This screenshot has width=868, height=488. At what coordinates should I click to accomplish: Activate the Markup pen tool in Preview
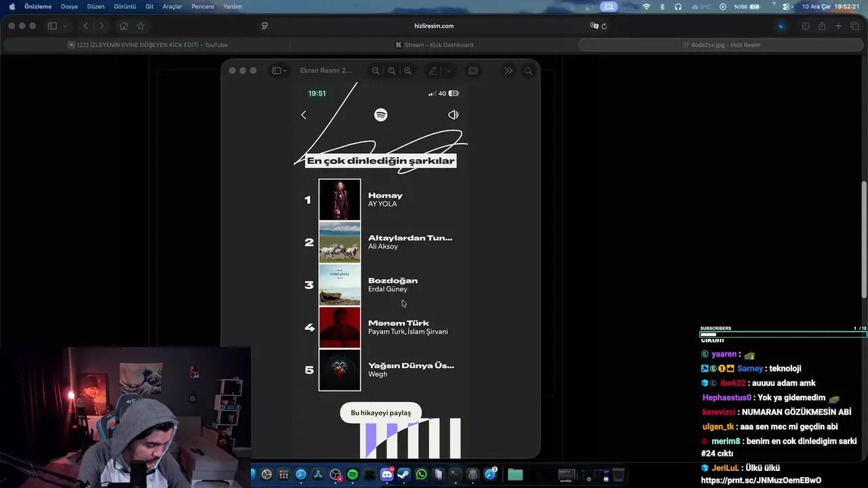click(433, 70)
